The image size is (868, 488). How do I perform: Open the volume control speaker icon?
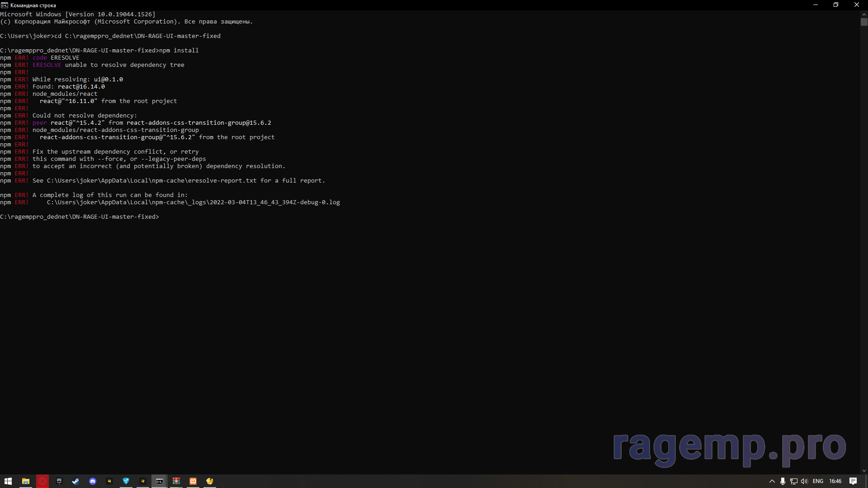click(804, 481)
